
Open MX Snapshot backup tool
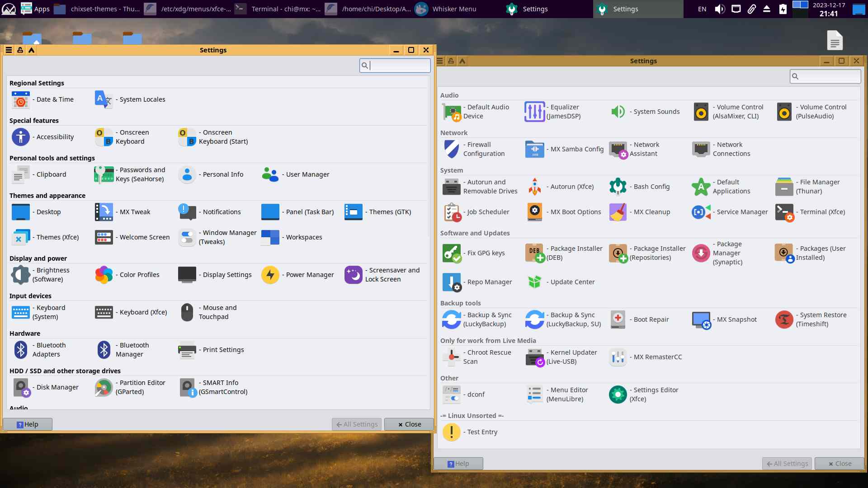[x=701, y=319]
